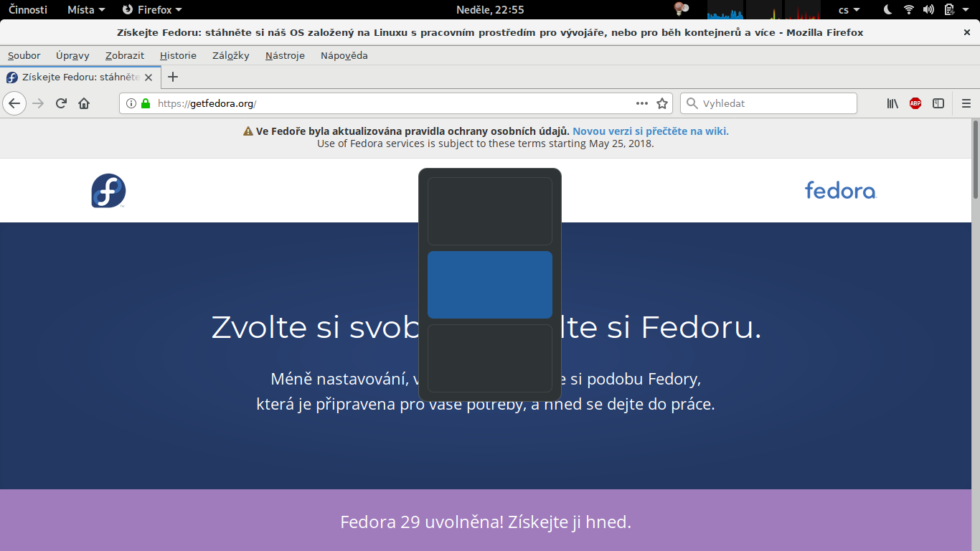Open the Zobrazit menu

coord(125,55)
